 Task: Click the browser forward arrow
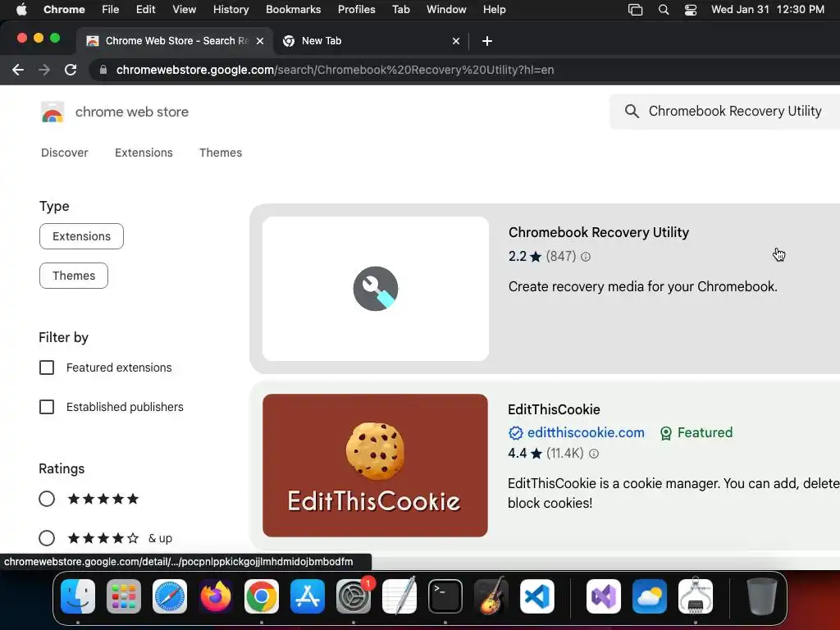click(x=44, y=70)
